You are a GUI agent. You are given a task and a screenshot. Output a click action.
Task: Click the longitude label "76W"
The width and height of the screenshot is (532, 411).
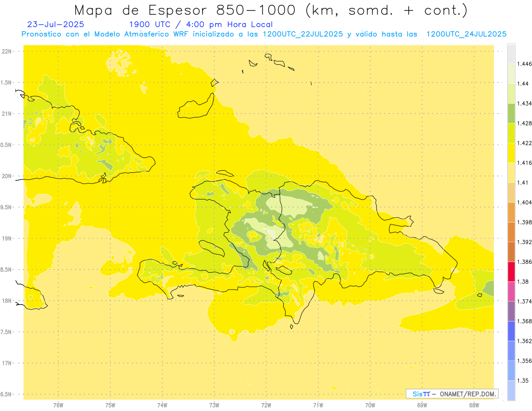coord(58,406)
